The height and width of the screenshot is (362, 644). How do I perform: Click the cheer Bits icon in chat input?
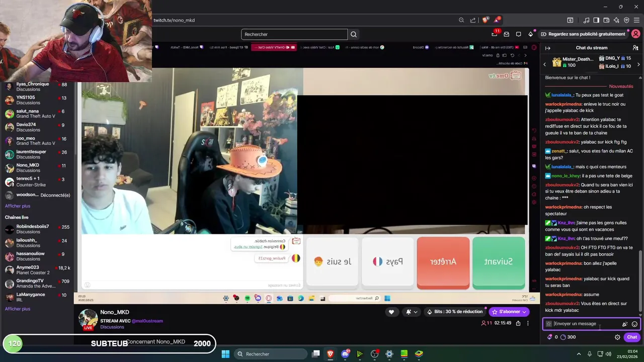click(625, 324)
